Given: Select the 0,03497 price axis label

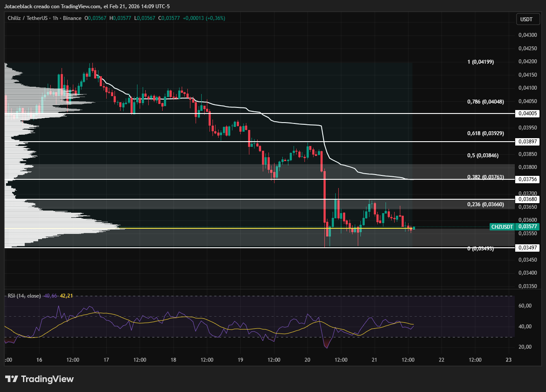Looking at the screenshot, I should (x=526, y=248).
